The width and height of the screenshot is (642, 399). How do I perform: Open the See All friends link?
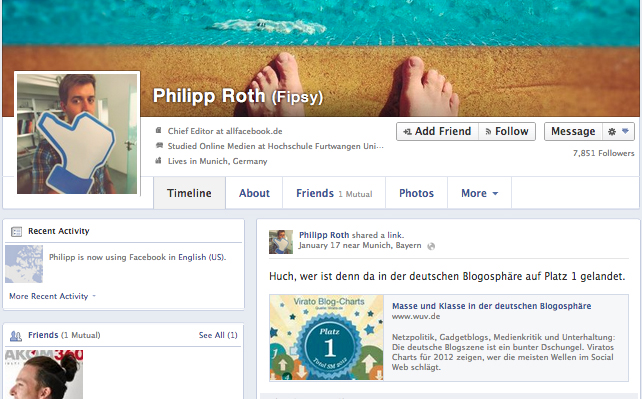(218, 335)
